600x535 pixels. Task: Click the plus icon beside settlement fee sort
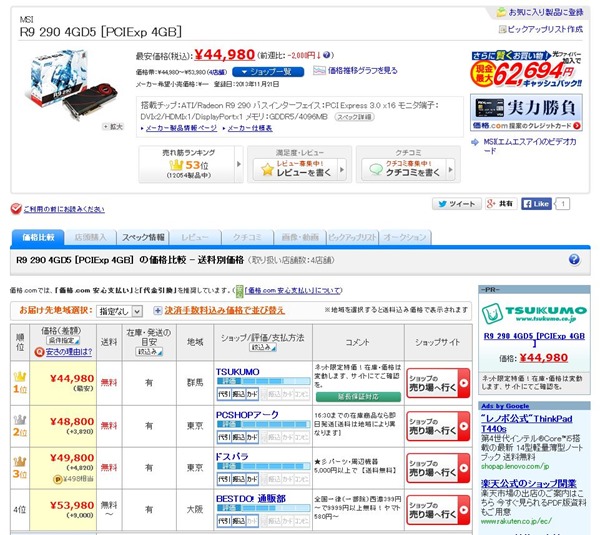[x=158, y=310]
